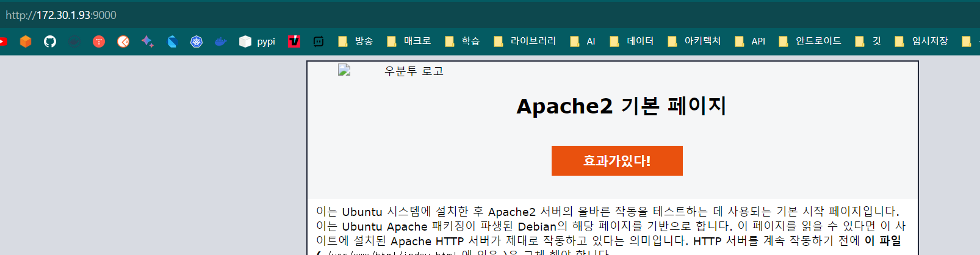Expand the 라이브러리 bookmark folder
The image size is (980, 255).
(x=525, y=41)
